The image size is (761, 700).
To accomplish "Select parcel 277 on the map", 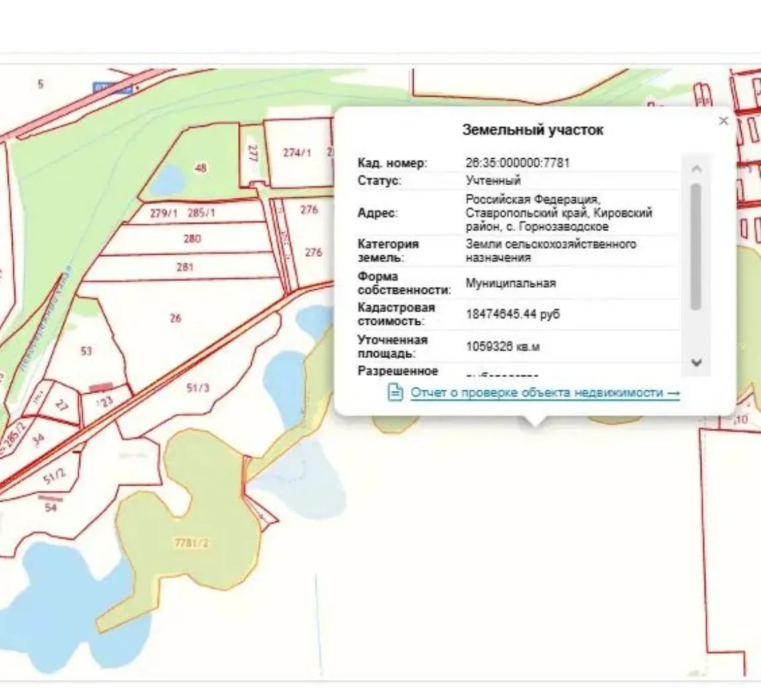I will click(253, 153).
